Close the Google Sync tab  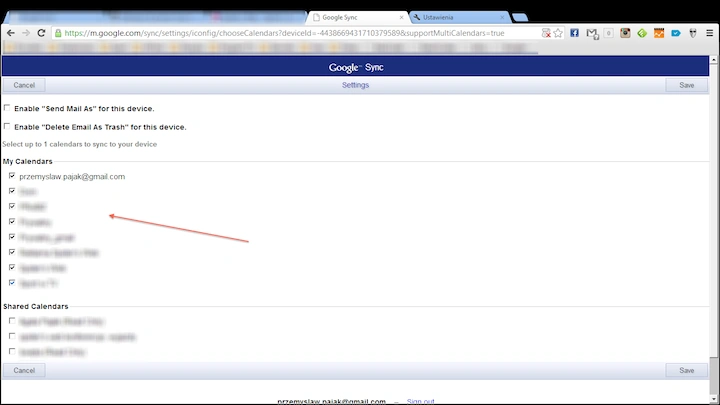tap(401, 17)
